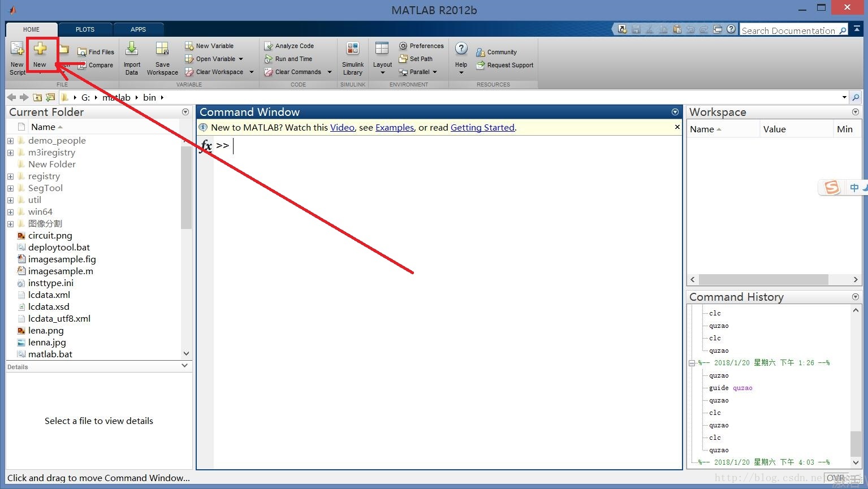This screenshot has height=489, width=868.
Task: Click the search magnifier at address bar end
Action: point(856,97)
